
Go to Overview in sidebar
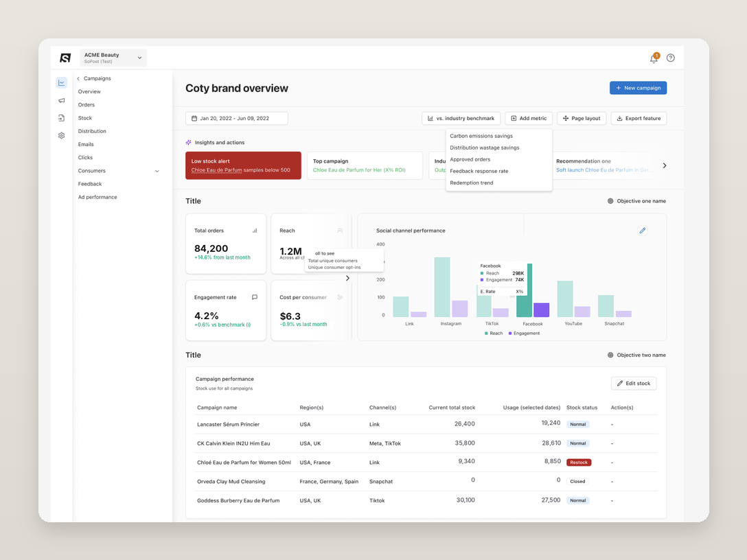89,91
